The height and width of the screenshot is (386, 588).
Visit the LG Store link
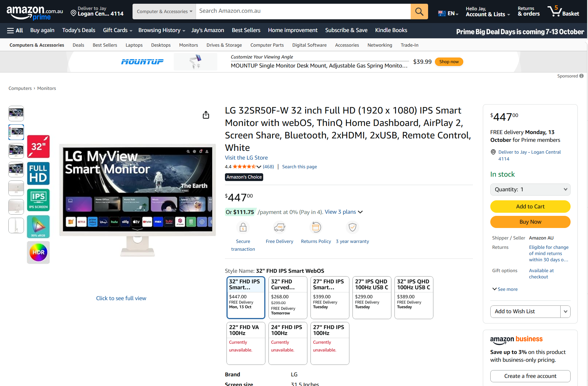click(246, 158)
